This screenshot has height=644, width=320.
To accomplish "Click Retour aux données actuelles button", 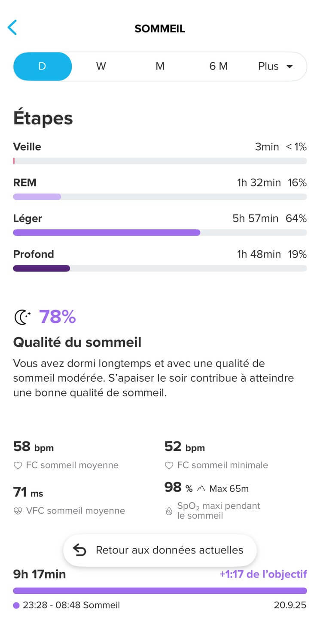I will pos(160,550).
